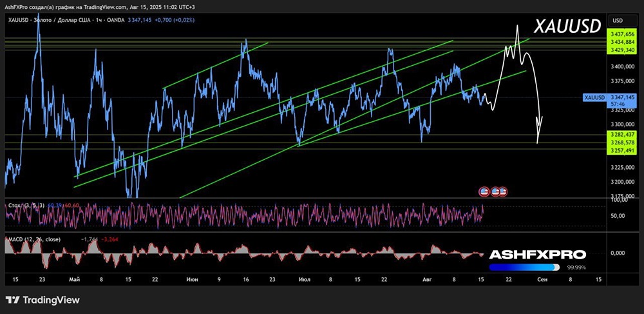Image resolution: width=644 pixels, height=314 pixels.
Task: Select the 3 257,491 price level label
Action: coord(621,150)
